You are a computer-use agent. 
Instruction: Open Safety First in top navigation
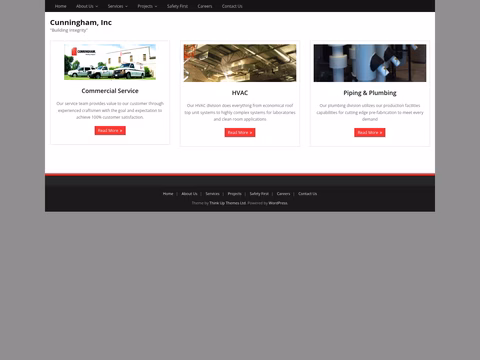click(x=177, y=6)
